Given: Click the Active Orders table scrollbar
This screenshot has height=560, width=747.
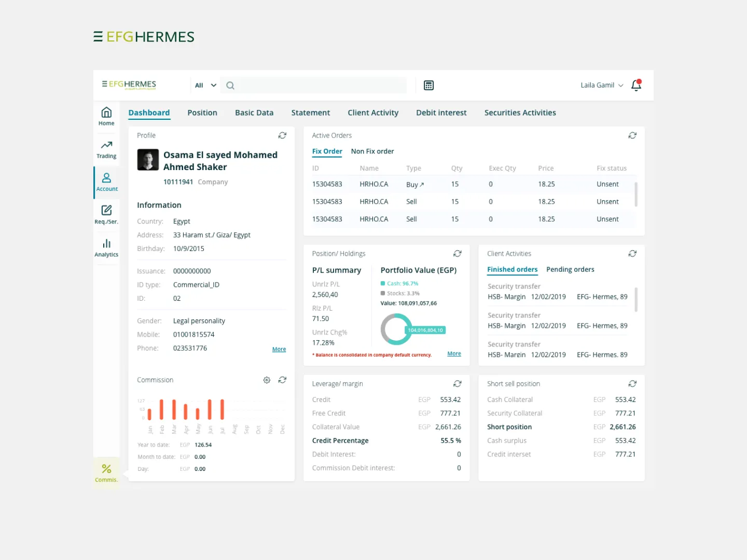Looking at the screenshot, I should 636,194.
